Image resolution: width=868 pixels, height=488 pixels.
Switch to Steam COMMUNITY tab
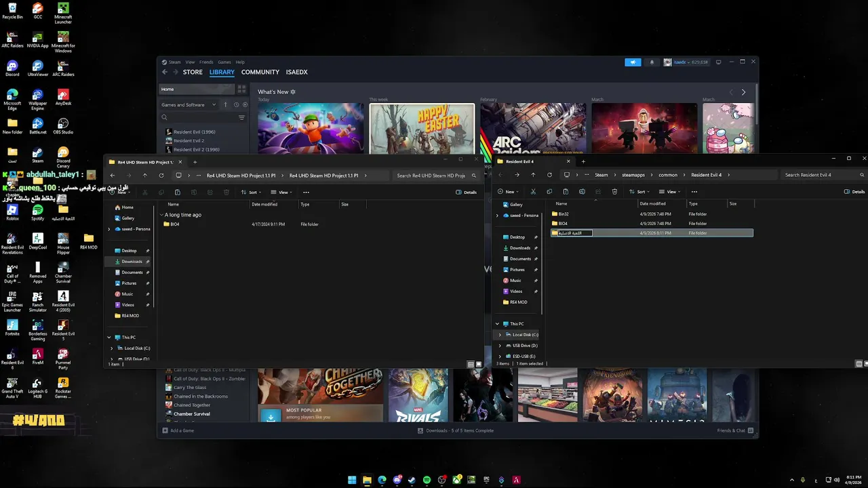(260, 73)
